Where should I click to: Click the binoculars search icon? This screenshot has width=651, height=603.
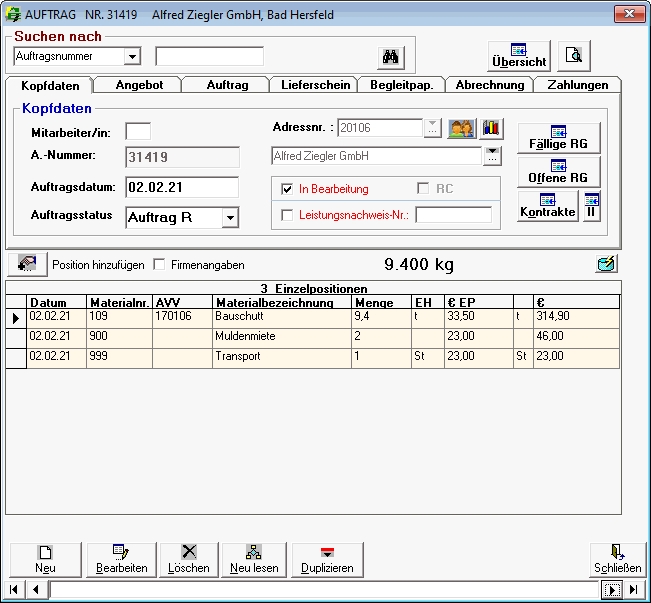(x=390, y=56)
